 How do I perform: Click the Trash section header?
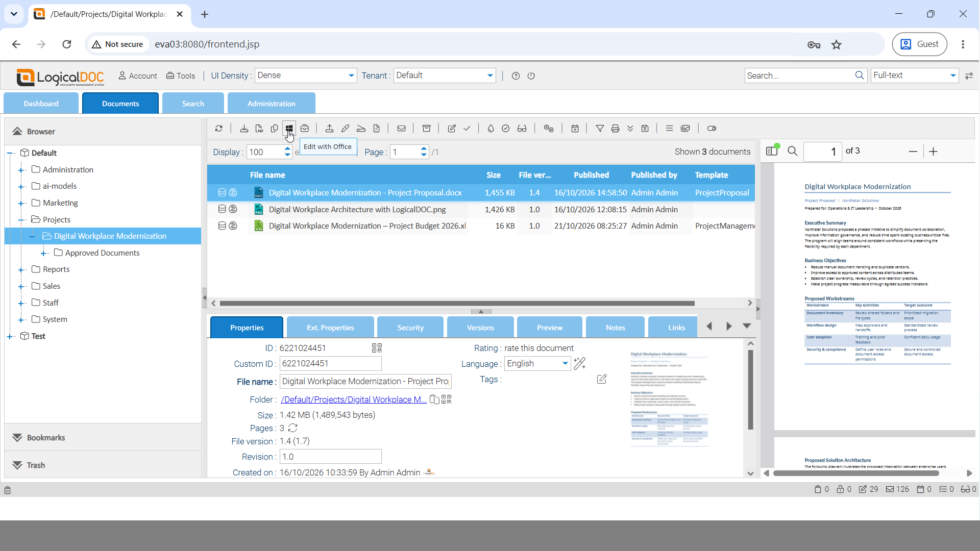point(103,465)
